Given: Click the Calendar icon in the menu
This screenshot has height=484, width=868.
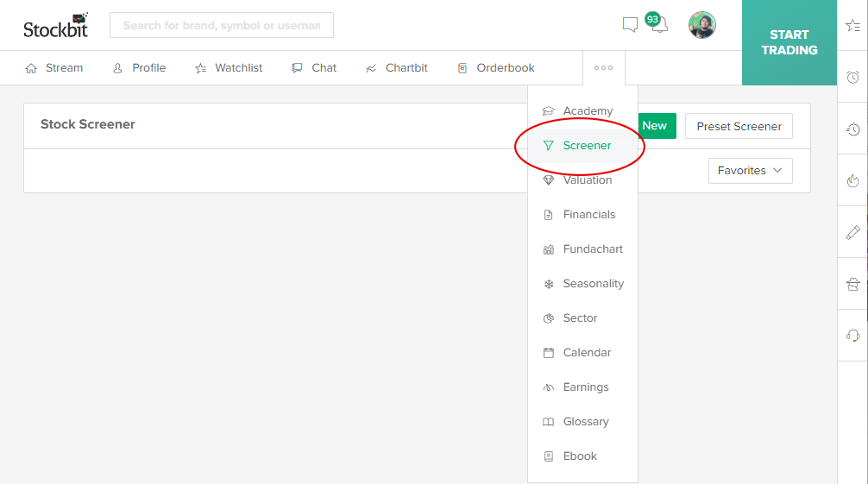Looking at the screenshot, I should [x=548, y=353].
